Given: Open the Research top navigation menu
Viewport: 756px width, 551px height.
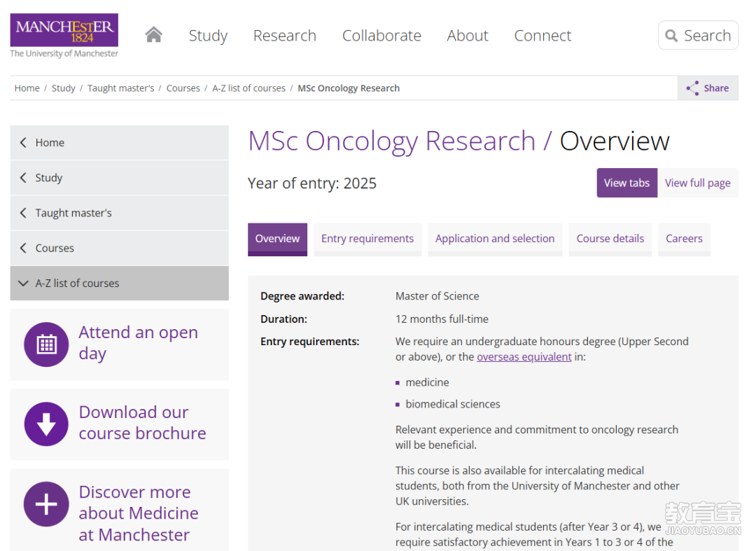Looking at the screenshot, I should tap(284, 36).
